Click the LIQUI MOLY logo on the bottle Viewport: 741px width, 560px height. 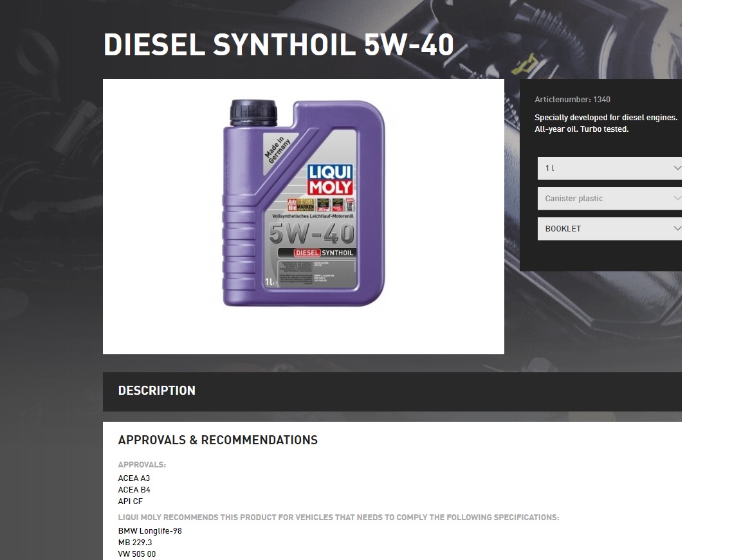click(x=331, y=179)
